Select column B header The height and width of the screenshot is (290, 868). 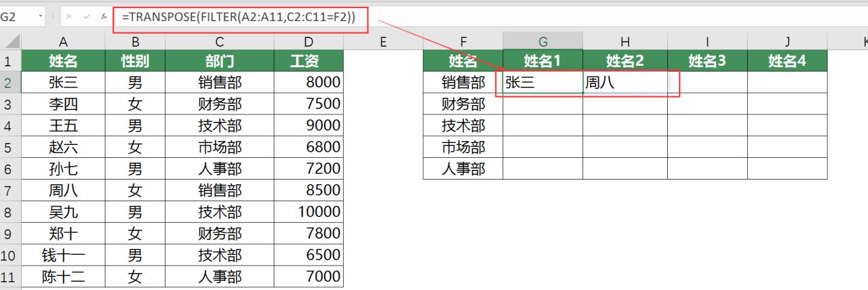(x=135, y=42)
